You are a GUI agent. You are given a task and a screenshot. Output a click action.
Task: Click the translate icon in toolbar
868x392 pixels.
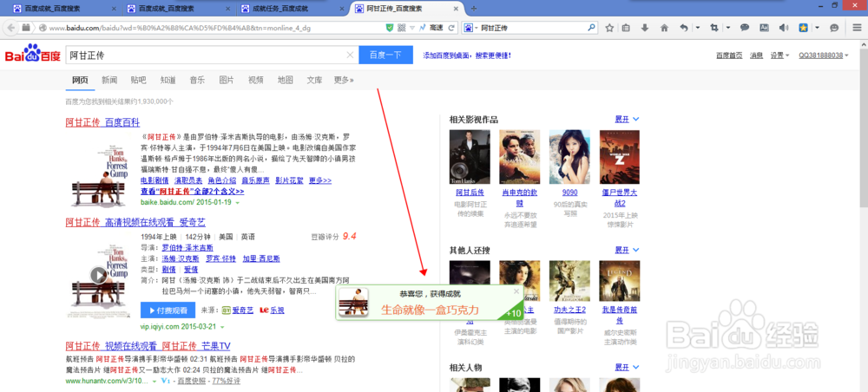tap(764, 28)
